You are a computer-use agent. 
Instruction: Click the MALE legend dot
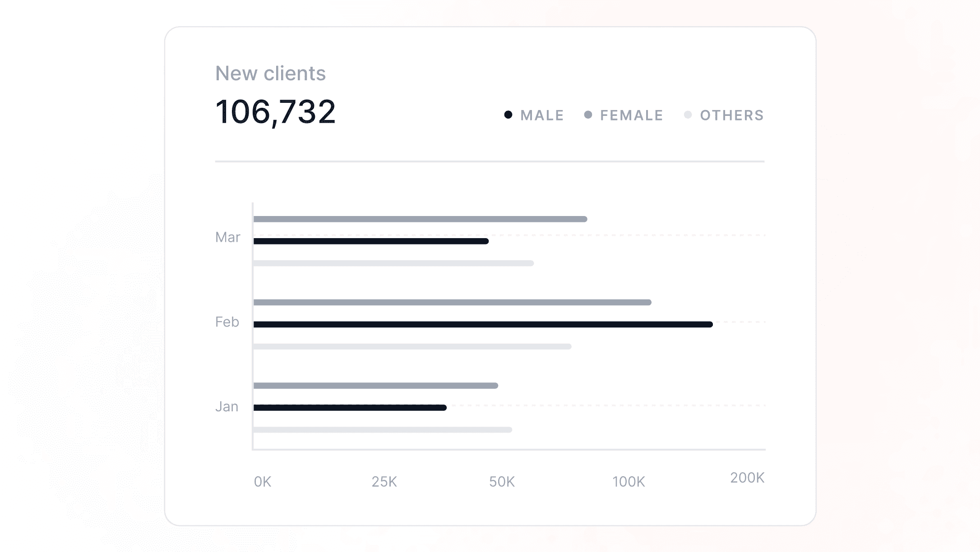coord(508,115)
